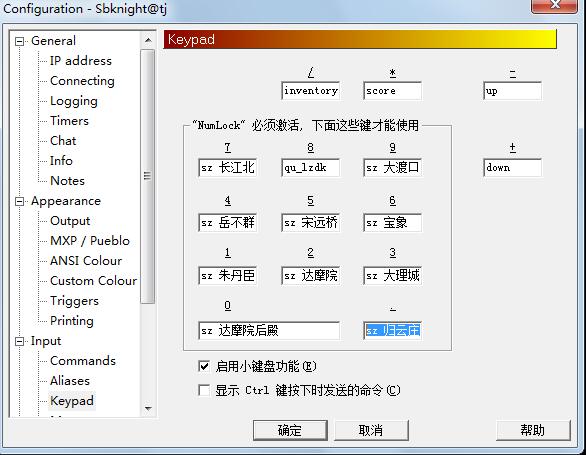586x455 pixels.
Task: Select Keypad tree item
Action: 72,401
